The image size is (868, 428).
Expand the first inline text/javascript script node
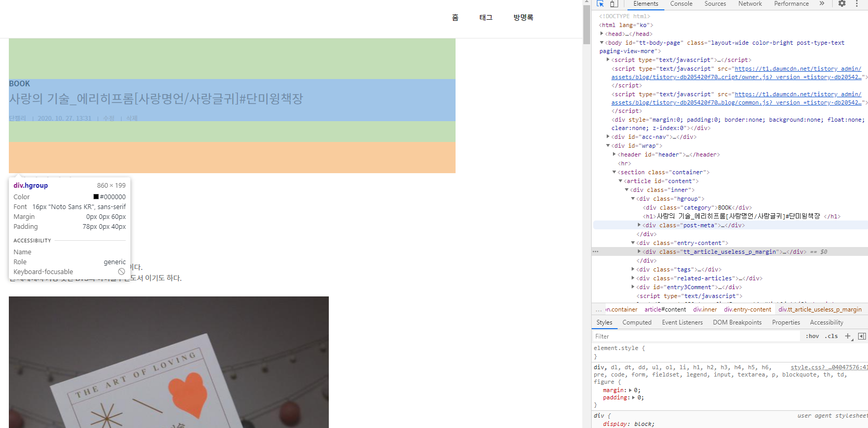coord(608,60)
